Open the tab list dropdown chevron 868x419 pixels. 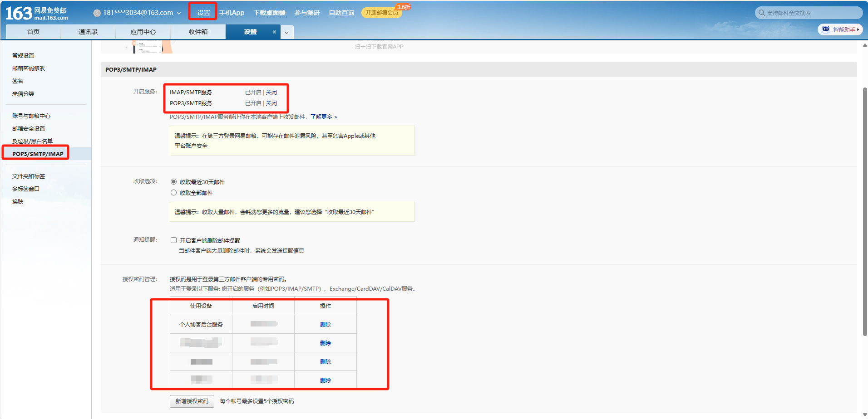click(286, 32)
